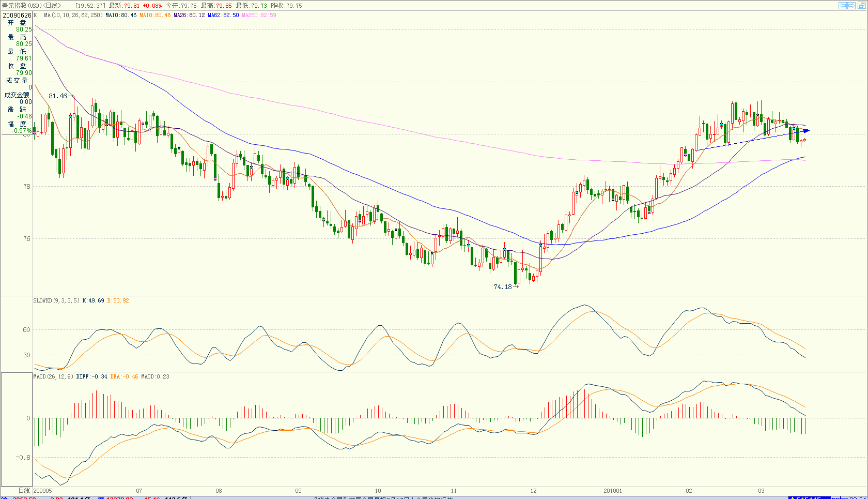868x499 pixels.
Task: Select the MA26:80.12 legend value
Action: click(189, 15)
